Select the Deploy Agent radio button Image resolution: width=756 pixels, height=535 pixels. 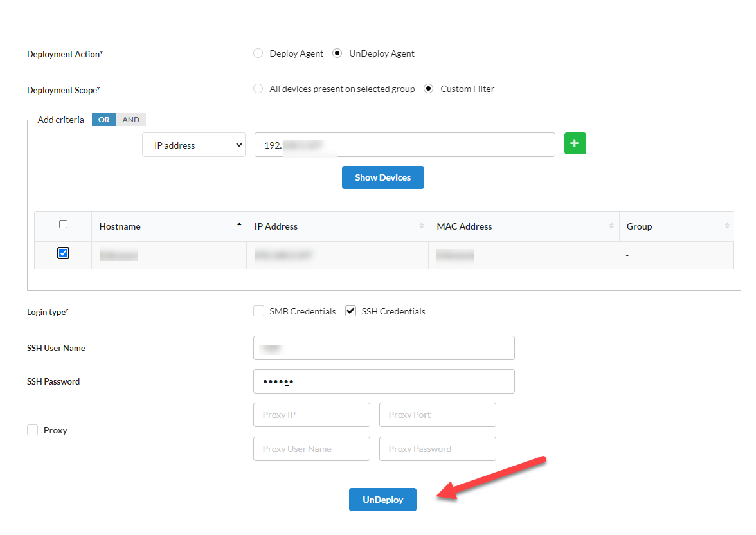click(x=258, y=53)
